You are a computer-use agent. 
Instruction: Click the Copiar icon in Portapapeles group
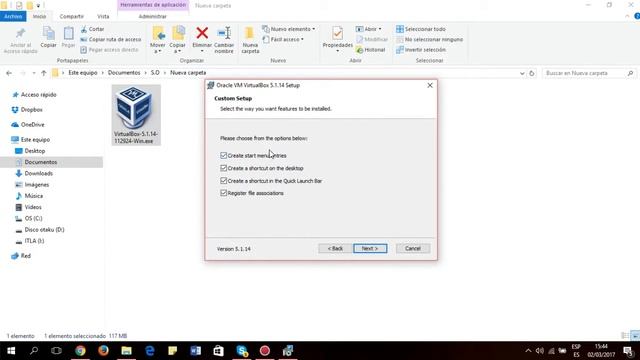(49, 33)
